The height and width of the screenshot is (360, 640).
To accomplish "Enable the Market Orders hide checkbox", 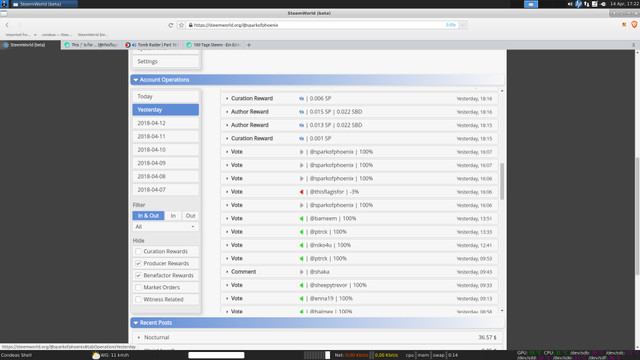I will 138,287.
